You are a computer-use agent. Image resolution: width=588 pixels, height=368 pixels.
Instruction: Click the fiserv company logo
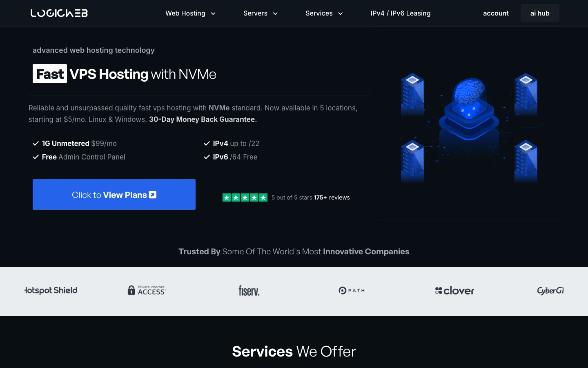point(249,291)
